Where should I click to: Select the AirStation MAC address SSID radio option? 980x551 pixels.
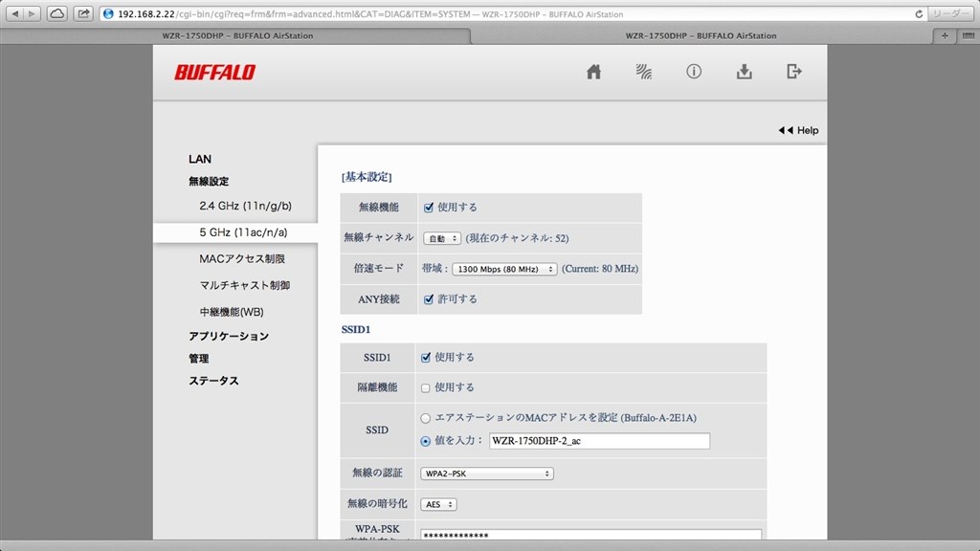click(x=426, y=418)
